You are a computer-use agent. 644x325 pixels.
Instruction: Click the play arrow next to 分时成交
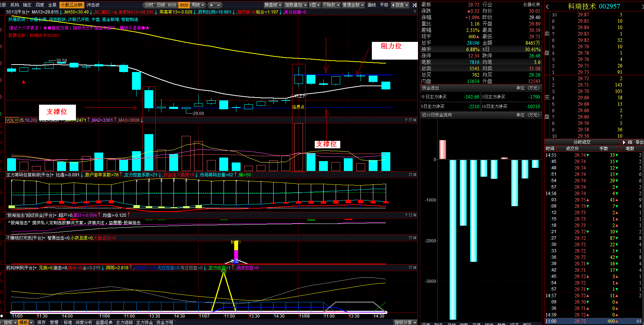624,142
